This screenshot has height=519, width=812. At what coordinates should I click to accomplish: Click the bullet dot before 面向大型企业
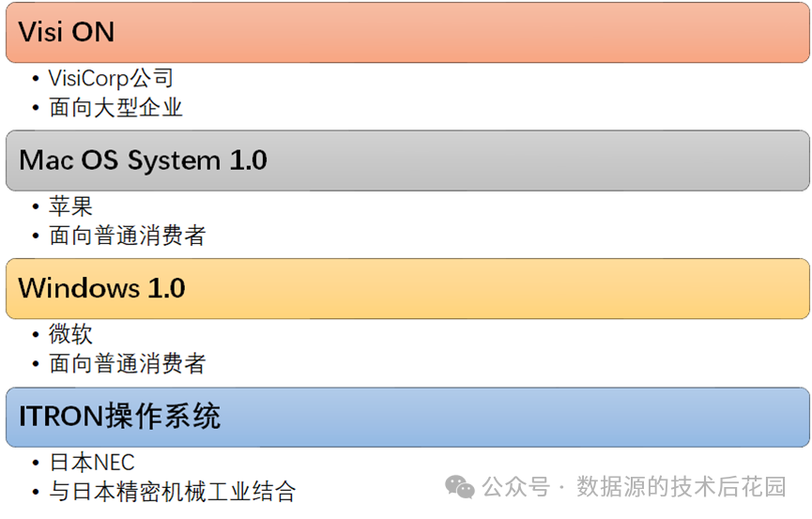click(x=36, y=109)
